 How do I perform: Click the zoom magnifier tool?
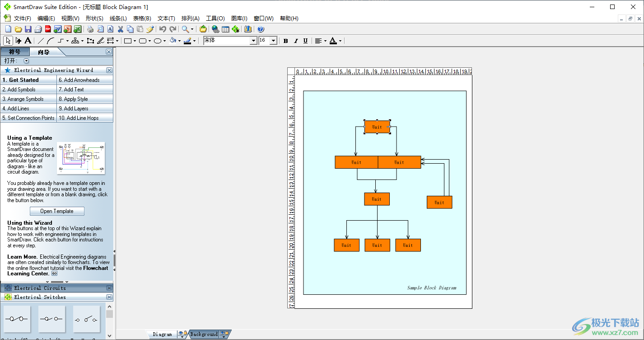pyautogui.click(x=185, y=29)
